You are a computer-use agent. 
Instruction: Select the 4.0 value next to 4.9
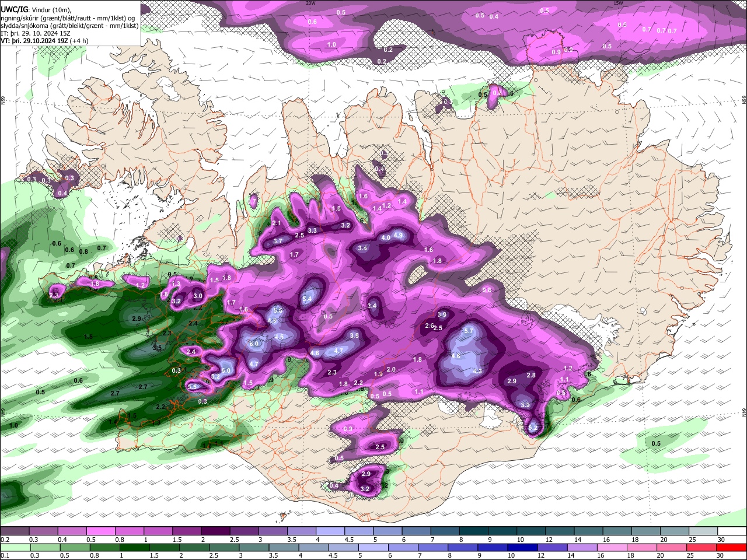click(x=386, y=238)
